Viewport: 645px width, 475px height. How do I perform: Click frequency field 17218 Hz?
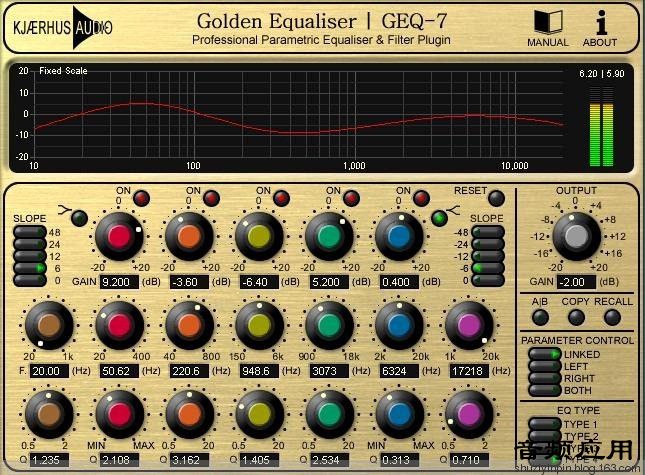(469, 371)
